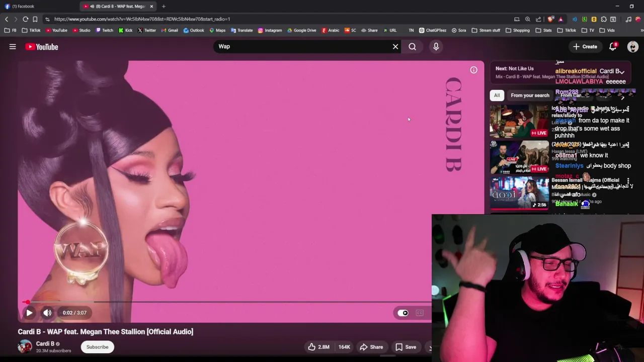Expand the Stats bookmarks folder
Viewport: 644px width, 362px height.
tap(543, 30)
